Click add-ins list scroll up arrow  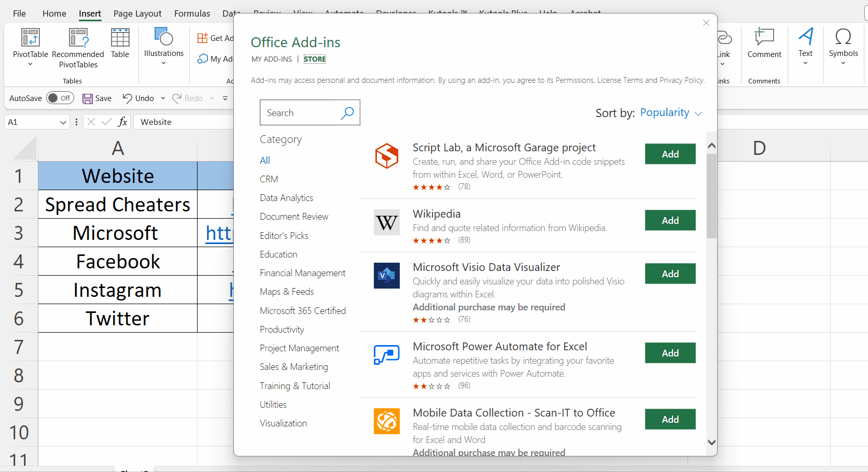[x=711, y=146]
